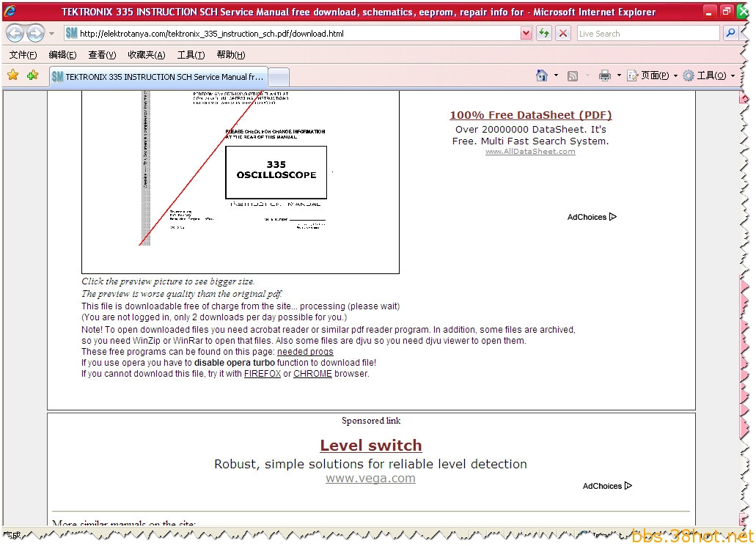Select the TEKTRONIX 335 INSTRUCTION SCH tab

coord(158,77)
